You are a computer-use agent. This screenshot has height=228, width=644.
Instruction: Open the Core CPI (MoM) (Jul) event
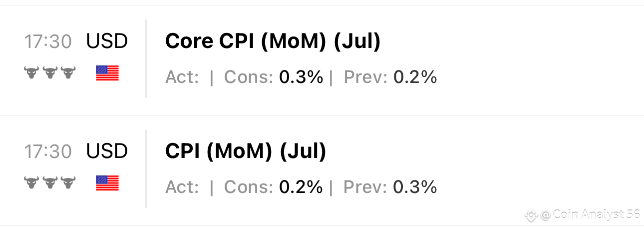click(273, 42)
